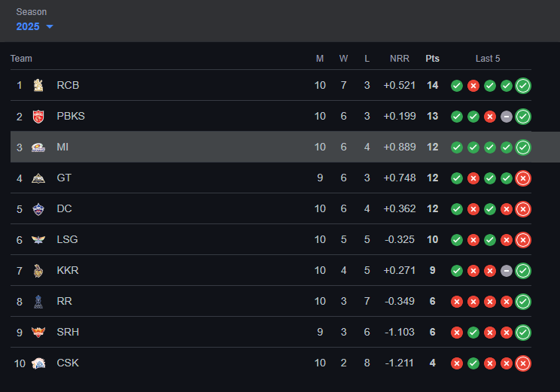Select RCB's most recent win indicator
Image resolution: width=560 pixels, height=392 pixels.
tap(523, 86)
